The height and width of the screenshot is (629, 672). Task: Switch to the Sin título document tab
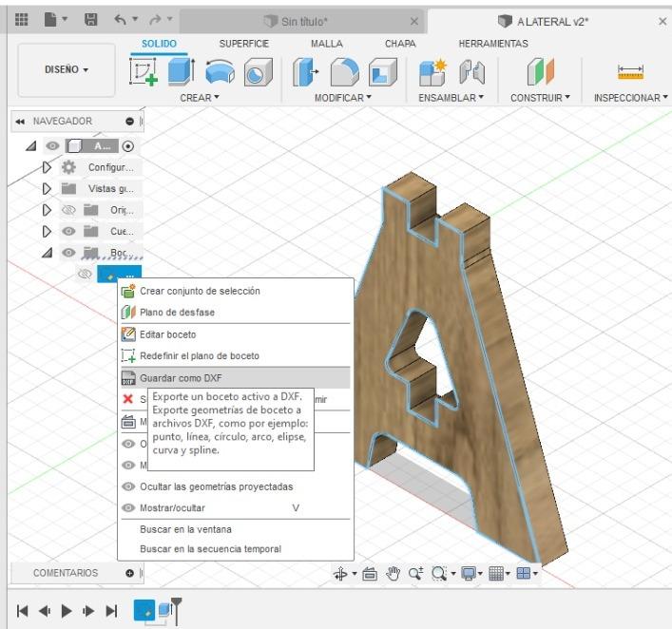(x=302, y=21)
